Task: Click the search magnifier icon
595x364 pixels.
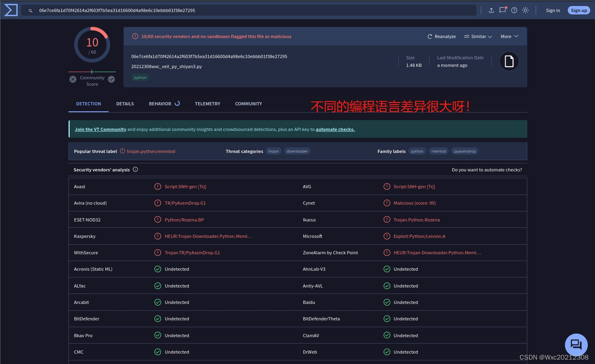Action: (30, 11)
